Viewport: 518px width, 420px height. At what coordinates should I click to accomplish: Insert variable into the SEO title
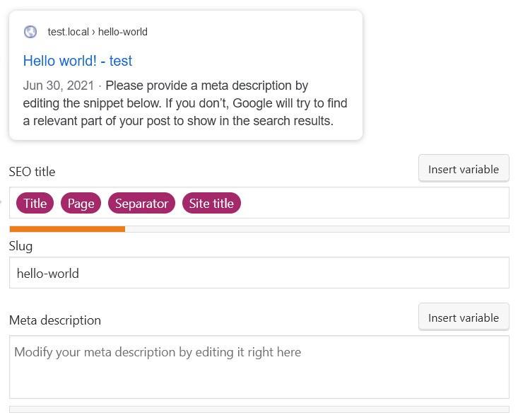coord(464,168)
